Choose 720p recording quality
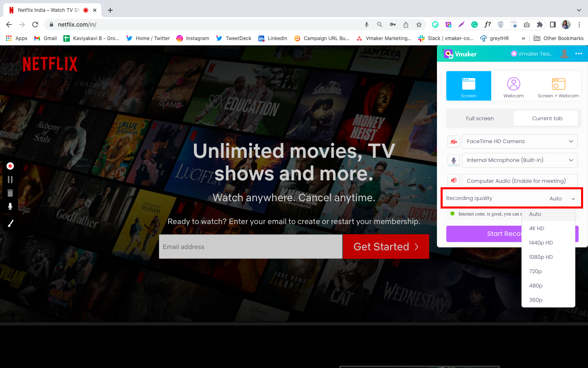The height and width of the screenshot is (368, 588). point(548,272)
